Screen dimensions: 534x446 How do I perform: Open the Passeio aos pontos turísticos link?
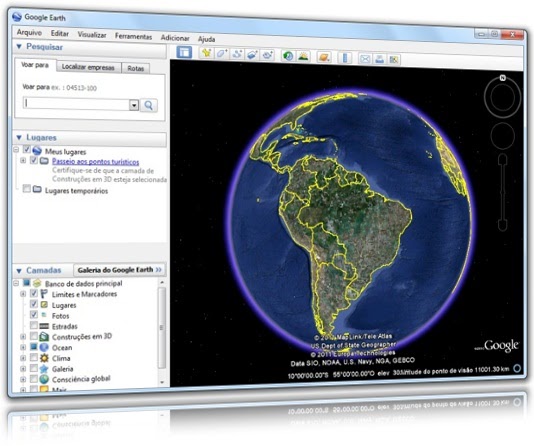(95, 161)
